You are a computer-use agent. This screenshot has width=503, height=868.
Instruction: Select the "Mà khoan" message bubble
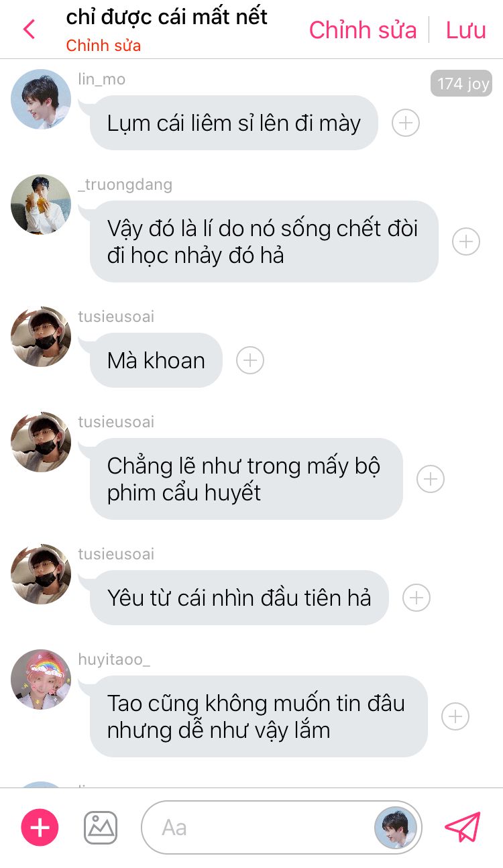tap(156, 360)
